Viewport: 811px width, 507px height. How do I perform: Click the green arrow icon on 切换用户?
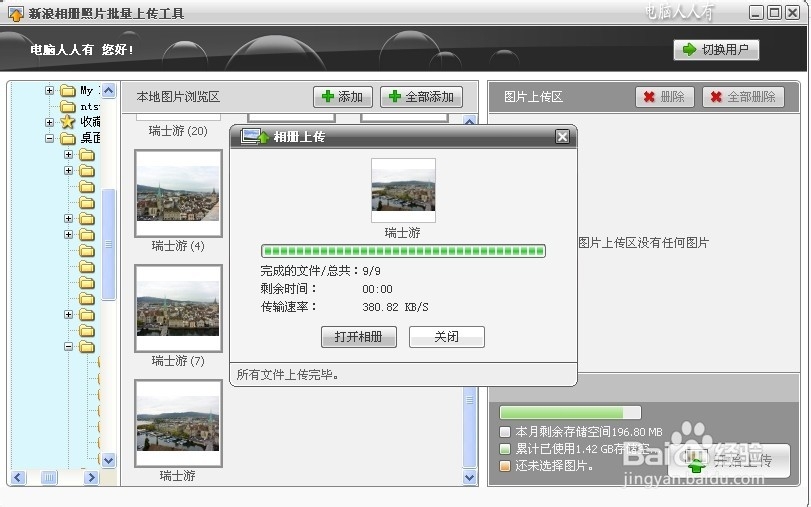pyautogui.click(x=689, y=50)
